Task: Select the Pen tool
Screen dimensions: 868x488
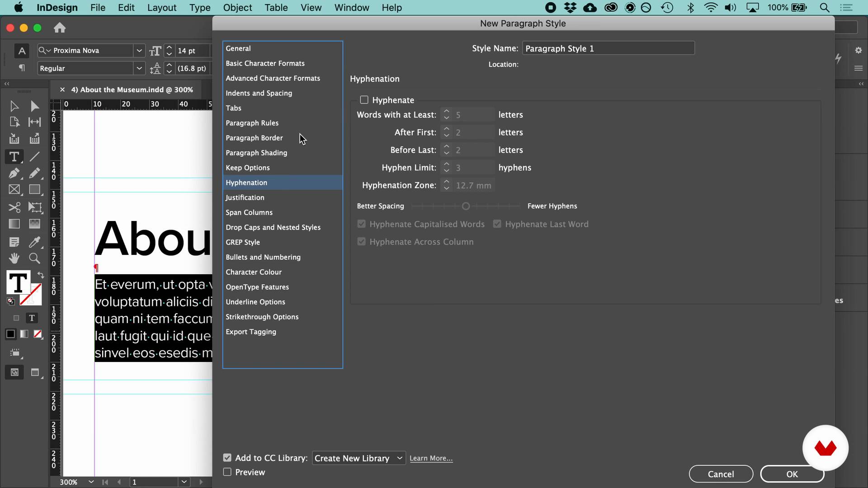Action: [x=14, y=173]
